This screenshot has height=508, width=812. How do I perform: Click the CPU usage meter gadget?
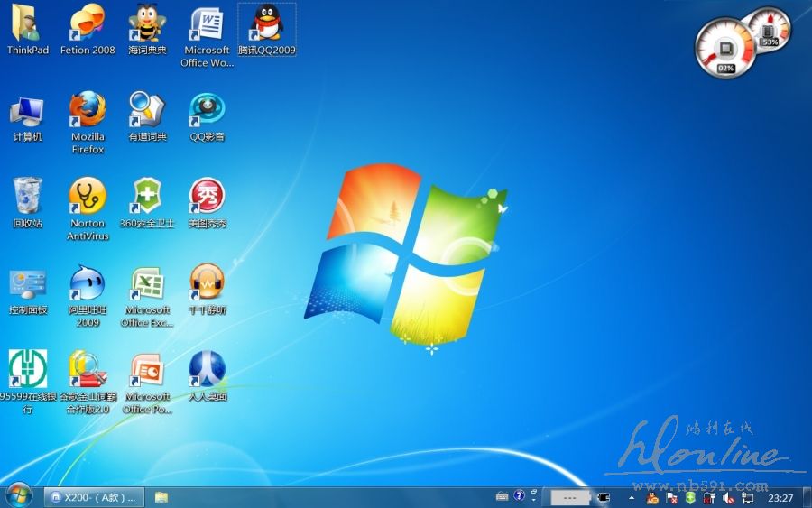pyautogui.click(x=724, y=50)
